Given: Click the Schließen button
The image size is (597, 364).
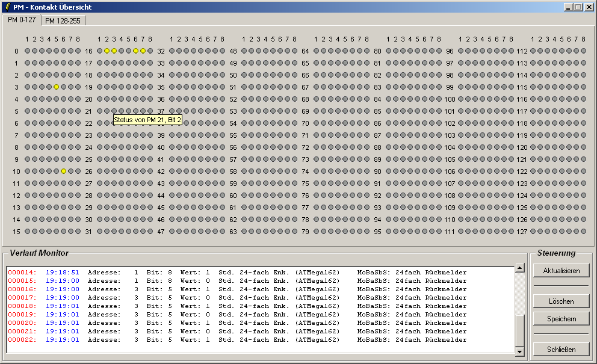Looking at the screenshot, I should click(x=561, y=349).
